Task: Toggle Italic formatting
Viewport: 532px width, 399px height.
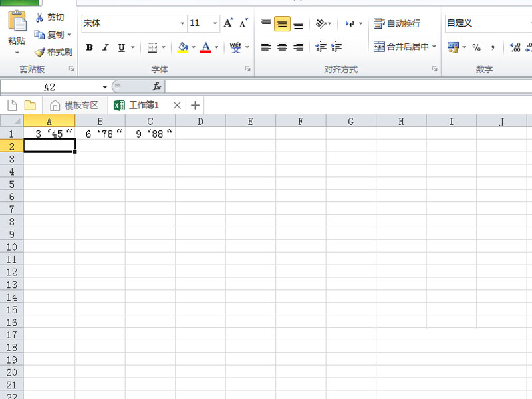Action: (x=104, y=47)
